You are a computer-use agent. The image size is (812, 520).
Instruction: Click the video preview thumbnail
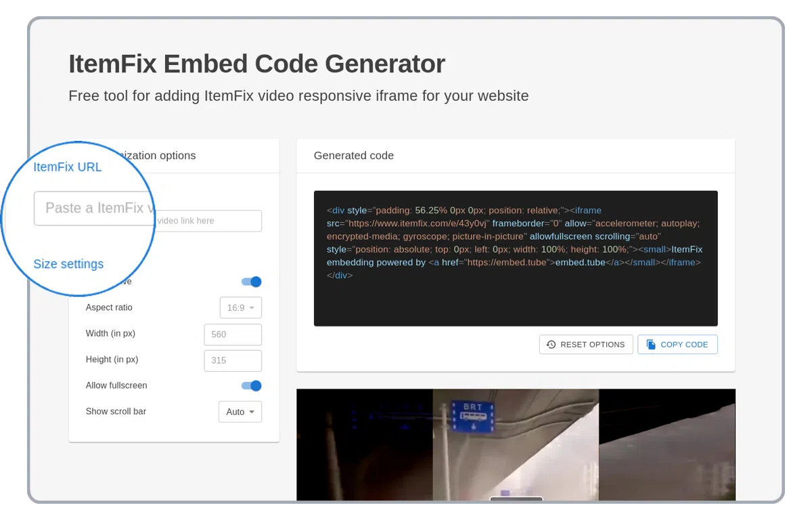pos(516,444)
